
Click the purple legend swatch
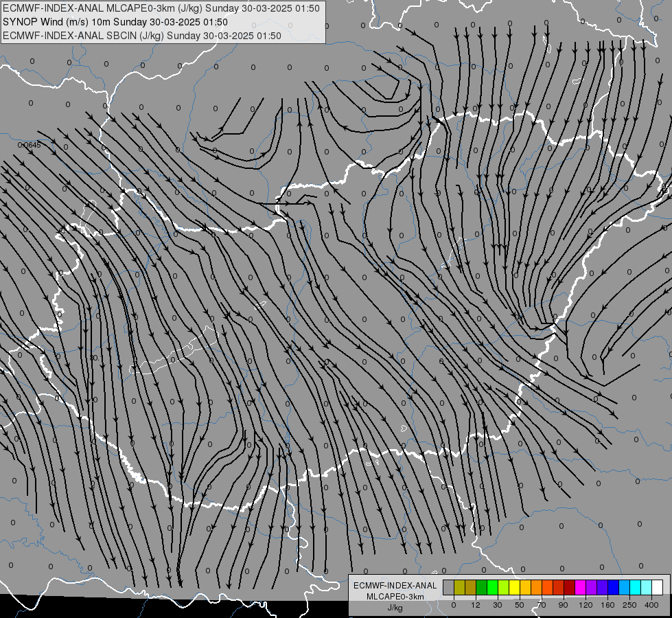[x=592, y=587]
